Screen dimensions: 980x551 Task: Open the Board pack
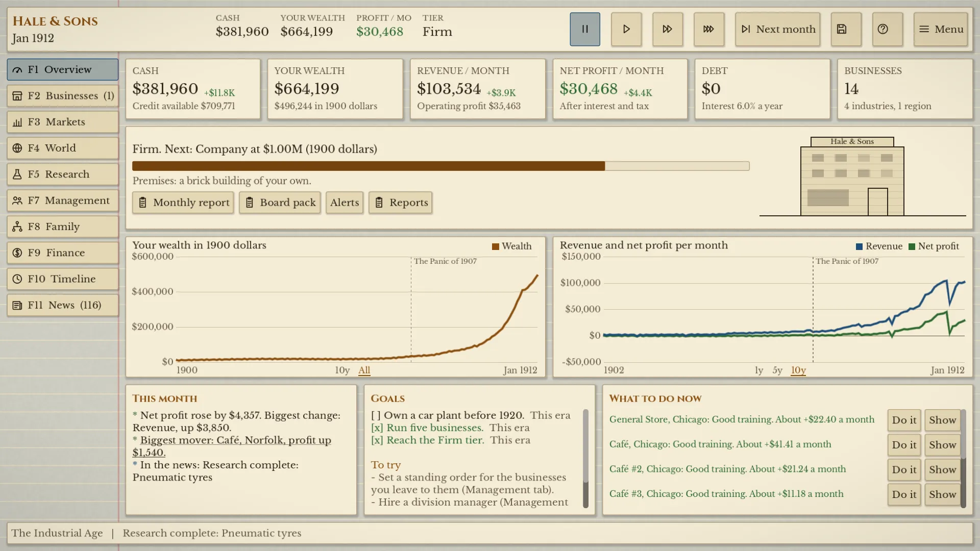tap(280, 203)
